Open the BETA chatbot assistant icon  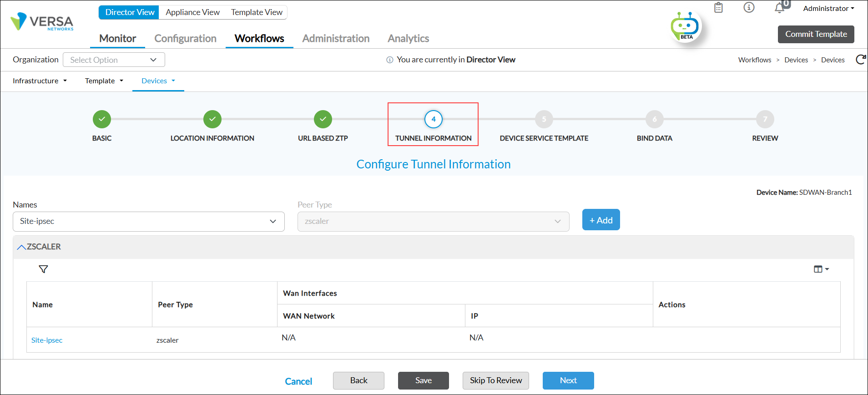(x=685, y=27)
